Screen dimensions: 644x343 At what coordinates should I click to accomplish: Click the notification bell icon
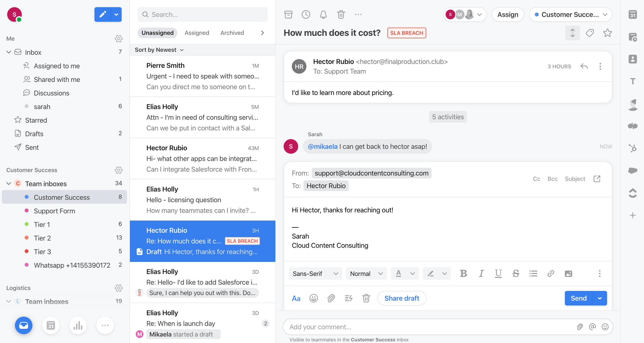click(x=323, y=14)
